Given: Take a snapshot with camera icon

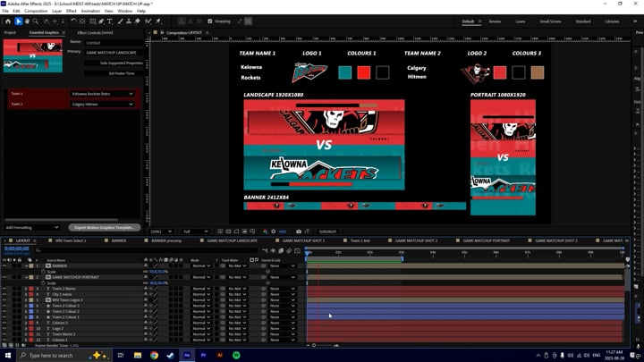Looking at the screenshot, I should point(299,232).
